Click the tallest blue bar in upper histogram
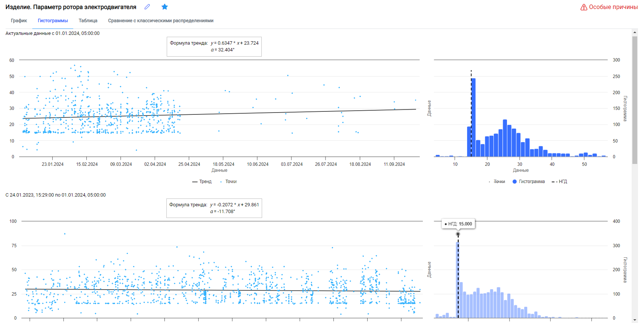The width and height of the screenshot is (644, 323). coord(474,117)
